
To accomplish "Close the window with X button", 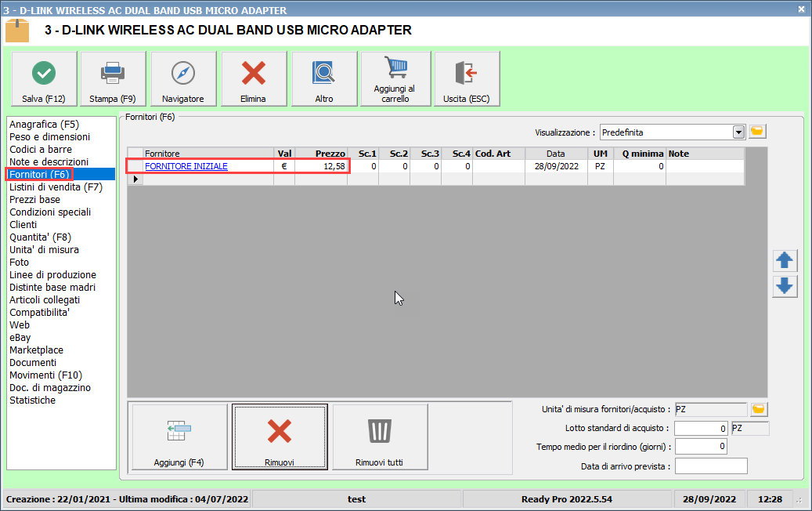I will [801, 9].
